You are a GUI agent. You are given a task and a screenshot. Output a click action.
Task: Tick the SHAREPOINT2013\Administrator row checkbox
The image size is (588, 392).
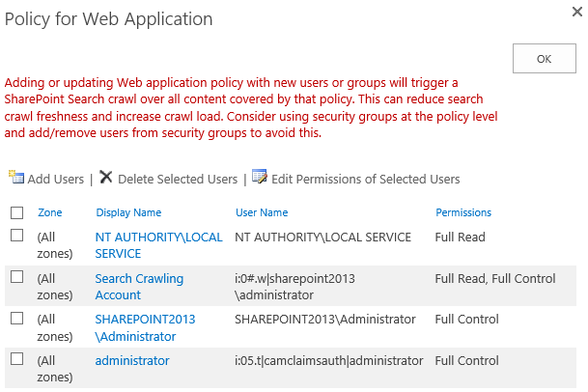pyautogui.click(x=16, y=318)
